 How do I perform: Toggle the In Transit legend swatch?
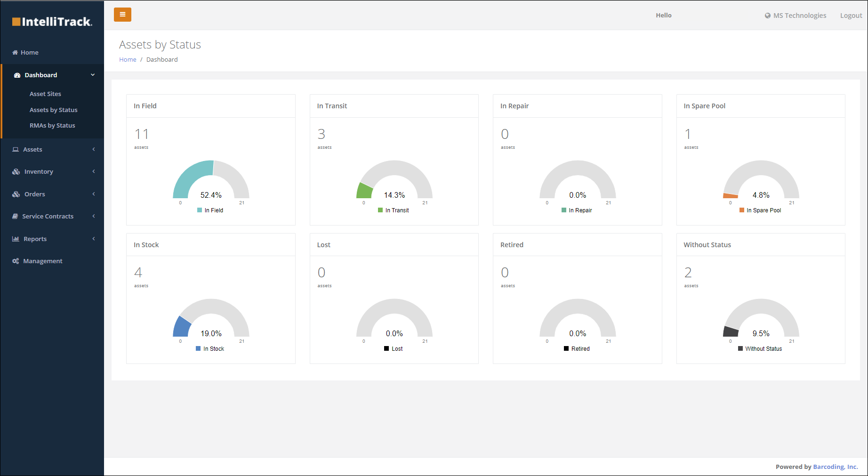[x=380, y=210]
